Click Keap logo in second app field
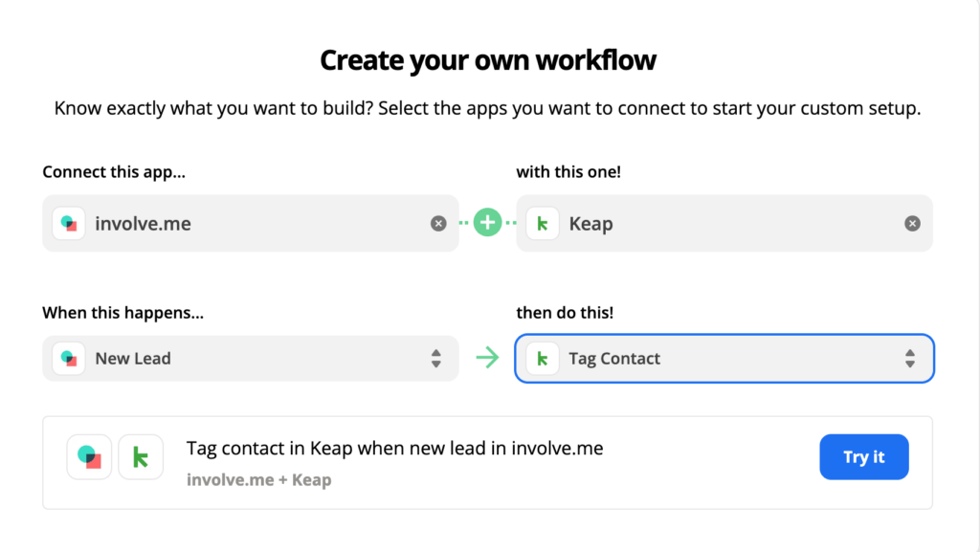Image resolution: width=980 pixels, height=552 pixels. [543, 224]
